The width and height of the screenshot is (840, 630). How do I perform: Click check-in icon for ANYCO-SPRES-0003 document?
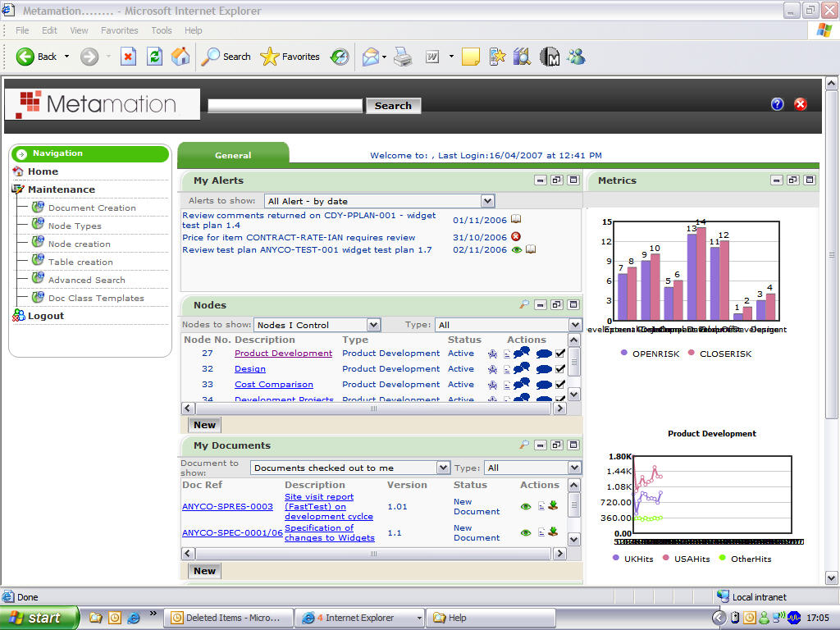553,506
